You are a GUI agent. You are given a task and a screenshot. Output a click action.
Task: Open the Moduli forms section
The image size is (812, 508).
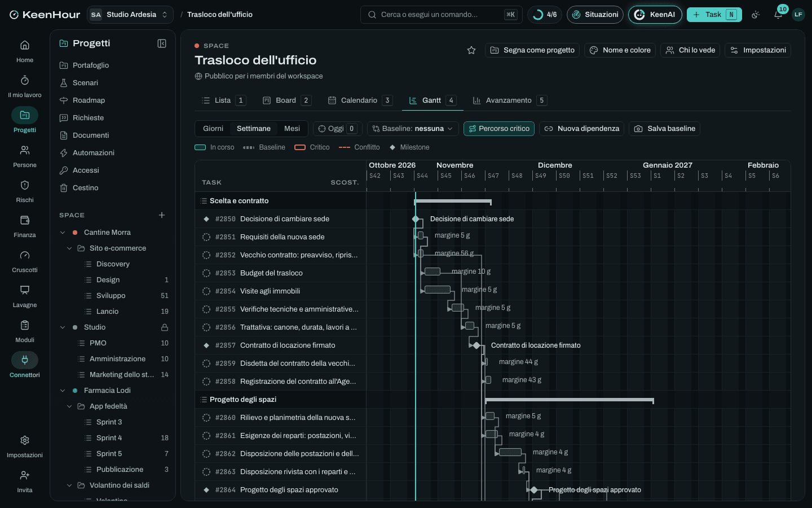[25, 331]
